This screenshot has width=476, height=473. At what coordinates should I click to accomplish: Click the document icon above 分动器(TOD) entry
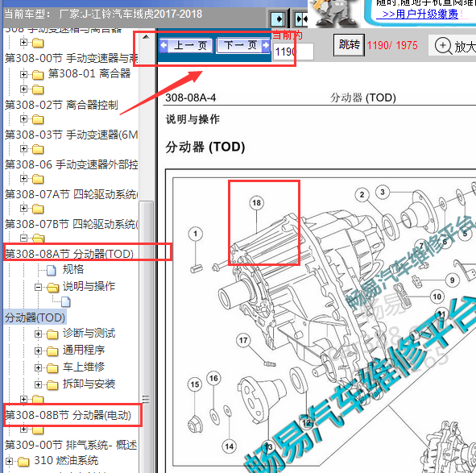pyautogui.click(x=66, y=302)
